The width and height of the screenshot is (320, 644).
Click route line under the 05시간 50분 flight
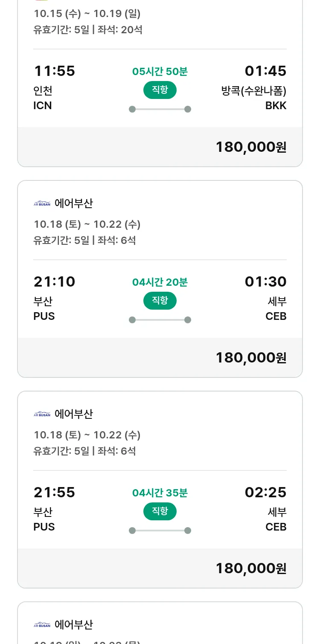pyautogui.click(x=160, y=109)
